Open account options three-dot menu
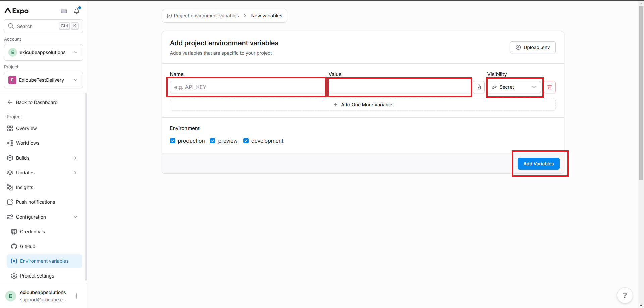644x308 pixels. [x=77, y=296]
